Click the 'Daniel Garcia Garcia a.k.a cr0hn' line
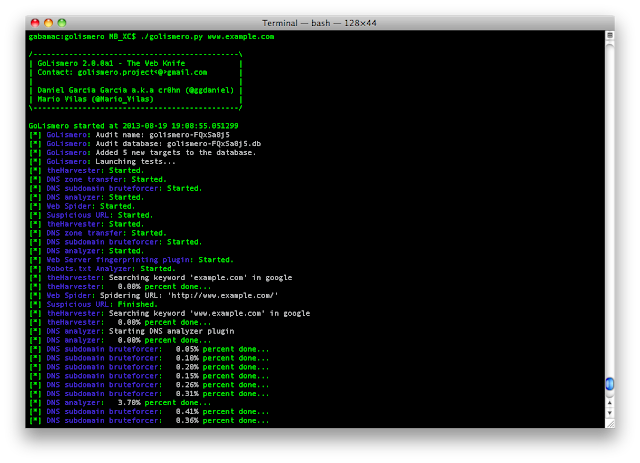 136,90
